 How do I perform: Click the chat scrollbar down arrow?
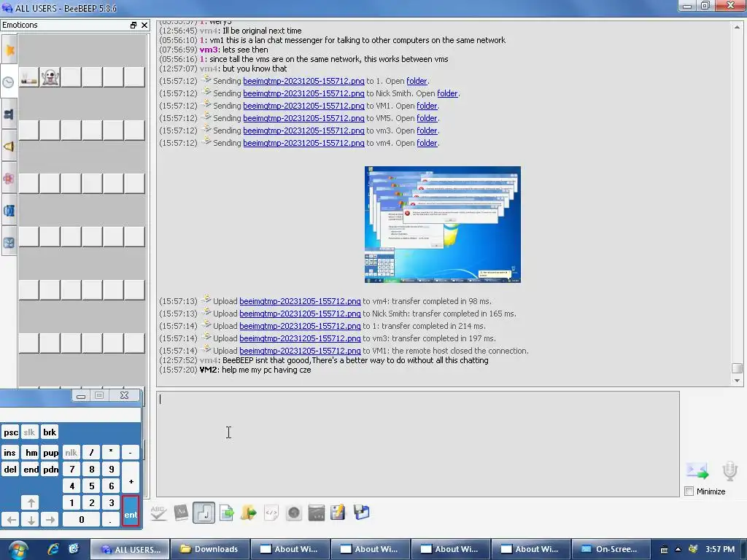point(737,381)
